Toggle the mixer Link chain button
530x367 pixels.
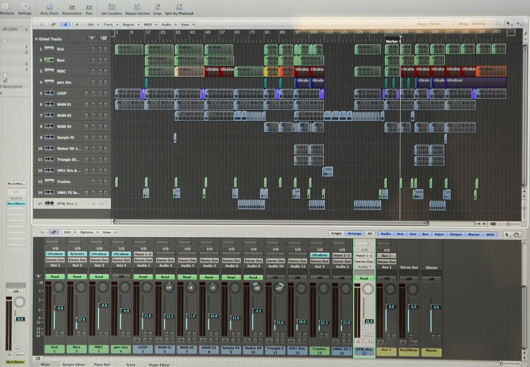tap(53, 232)
